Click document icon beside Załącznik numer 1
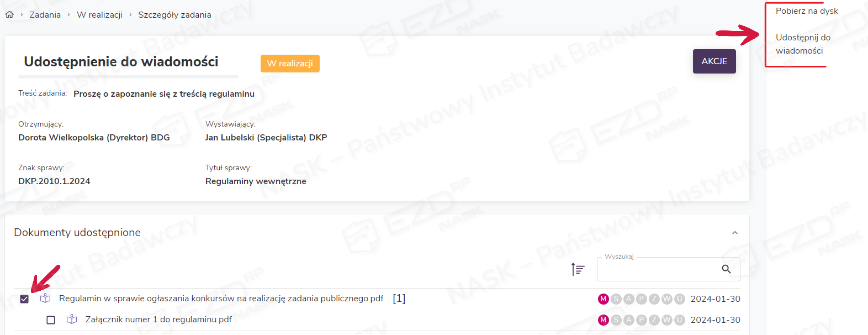The width and height of the screenshot is (868, 335). [72, 320]
